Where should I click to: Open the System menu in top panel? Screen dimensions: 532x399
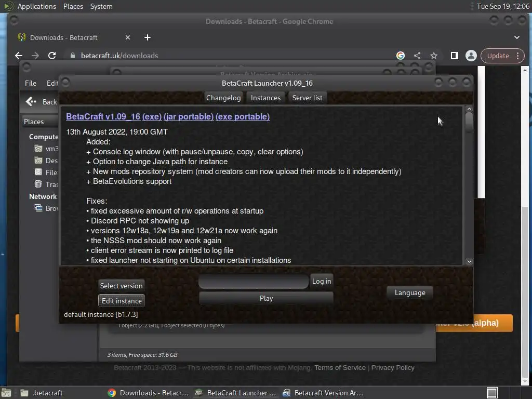[101, 6]
